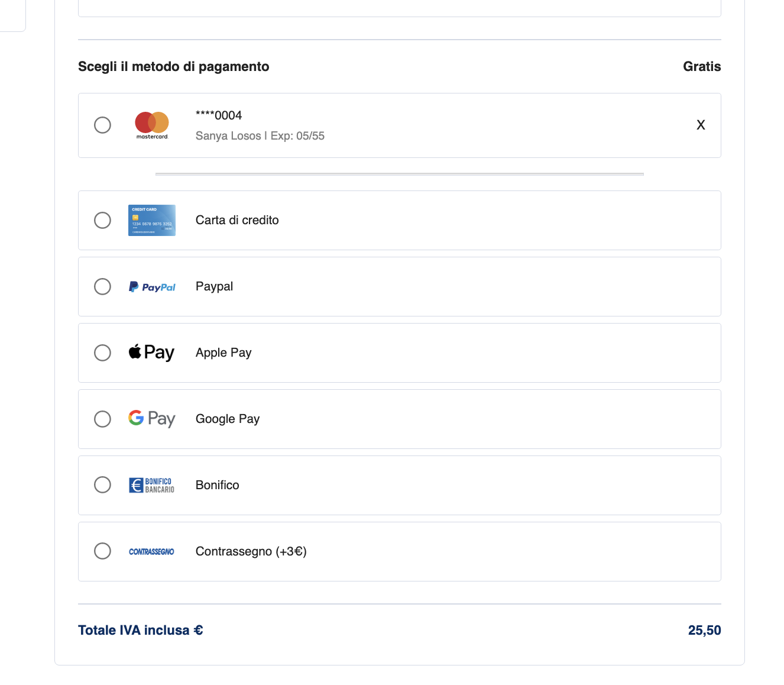Click the Apple Pay logo
784x685 pixels.
[151, 353]
